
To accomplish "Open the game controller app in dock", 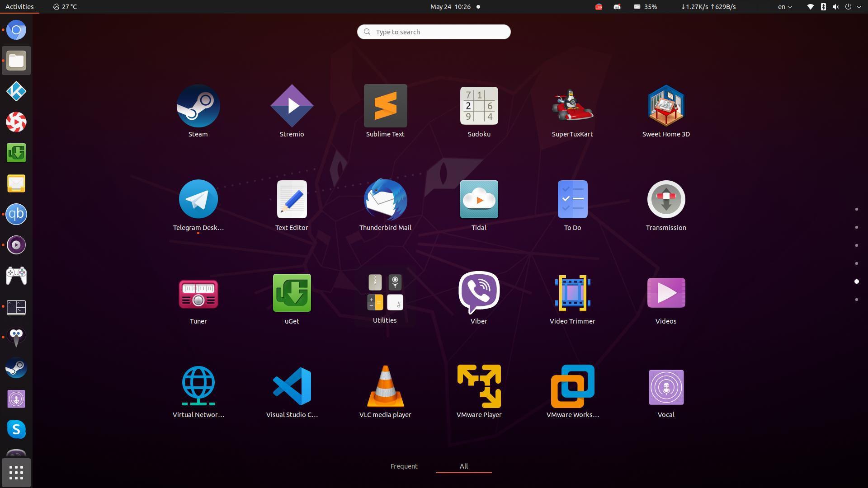I will 16,276.
